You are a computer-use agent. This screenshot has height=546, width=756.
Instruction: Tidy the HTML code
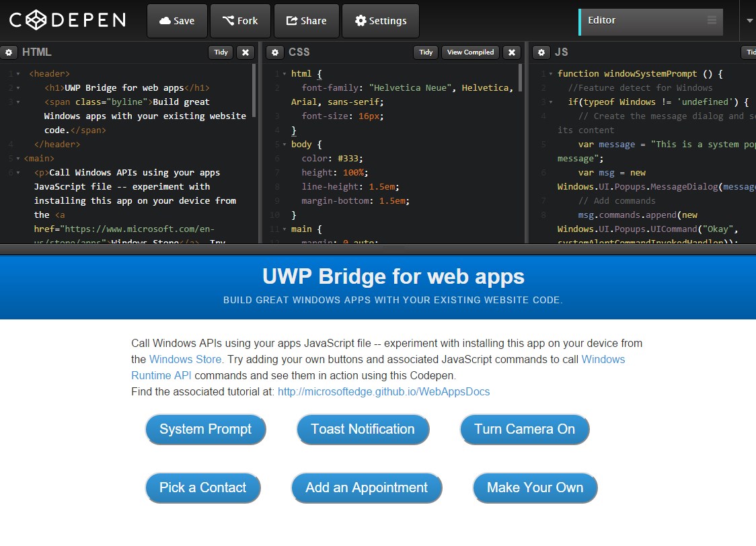[220, 52]
